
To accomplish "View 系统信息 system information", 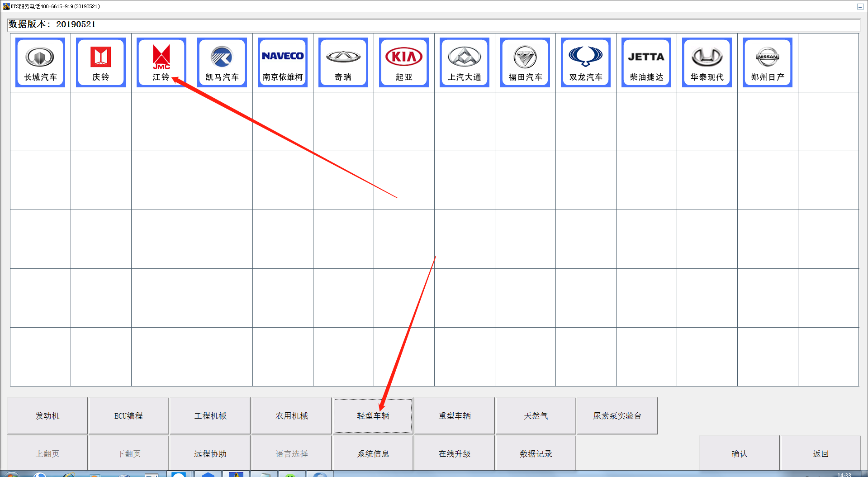I will tap(373, 453).
